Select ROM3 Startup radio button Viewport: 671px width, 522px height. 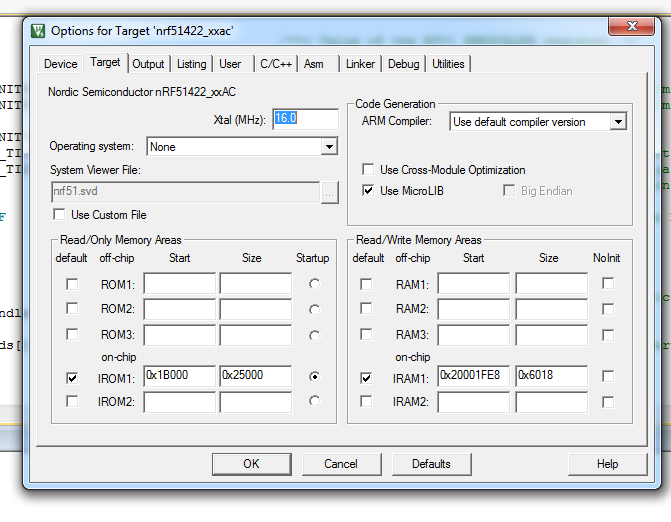click(315, 335)
